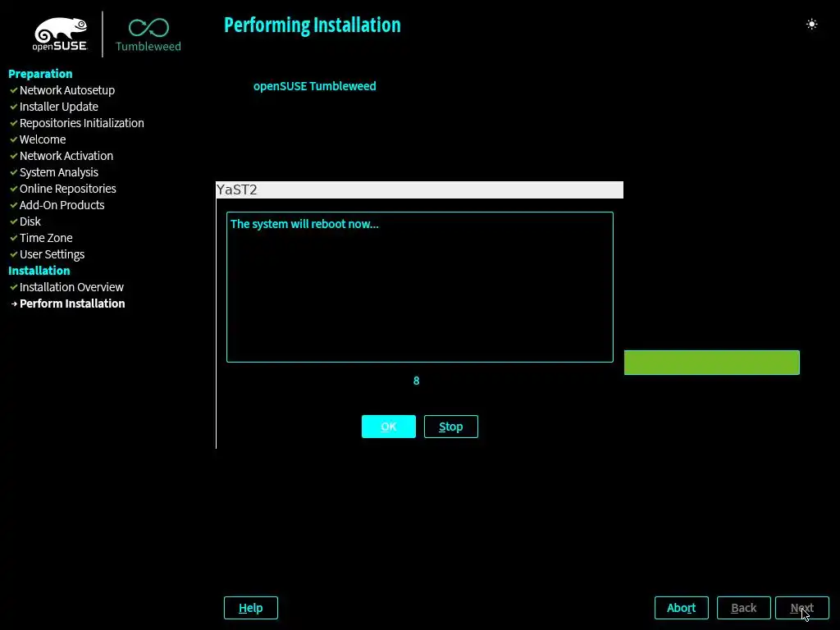Select Installer Update step
The image size is (840, 630).
point(59,107)
